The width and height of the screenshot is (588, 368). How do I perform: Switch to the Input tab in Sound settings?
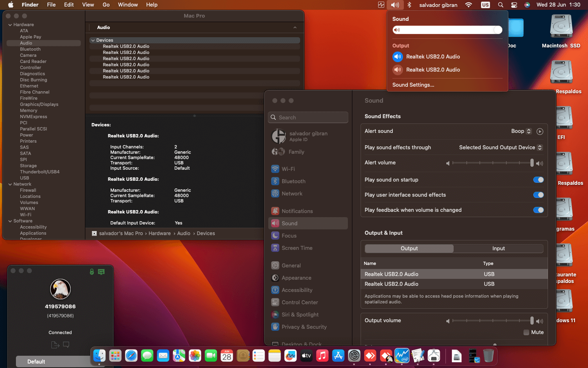pyautogui.click(x=499, y=249)
